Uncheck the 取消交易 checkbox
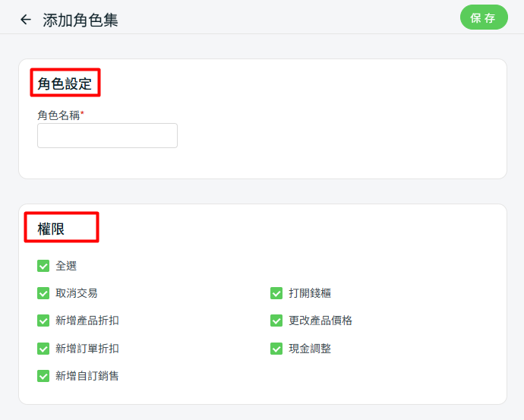 coord(43,293)
